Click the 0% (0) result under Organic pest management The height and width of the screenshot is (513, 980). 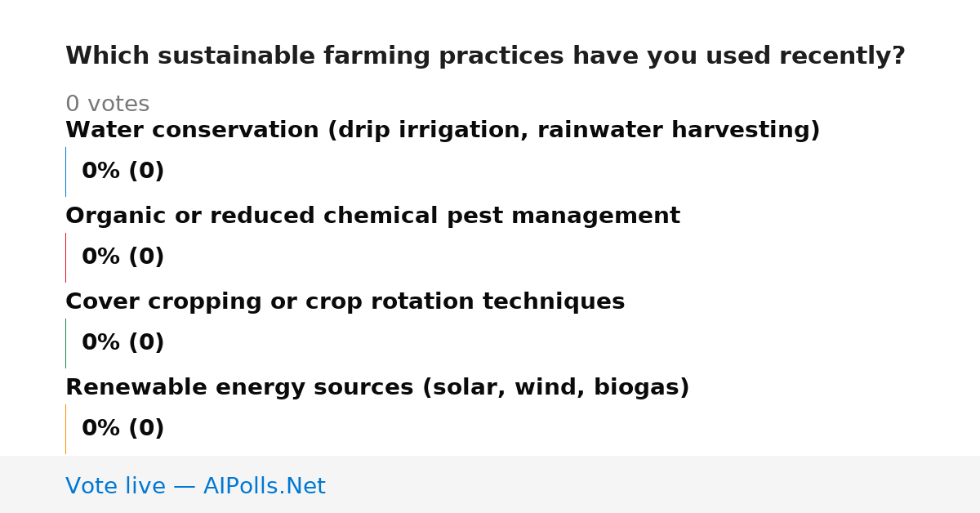coord(122,257)
